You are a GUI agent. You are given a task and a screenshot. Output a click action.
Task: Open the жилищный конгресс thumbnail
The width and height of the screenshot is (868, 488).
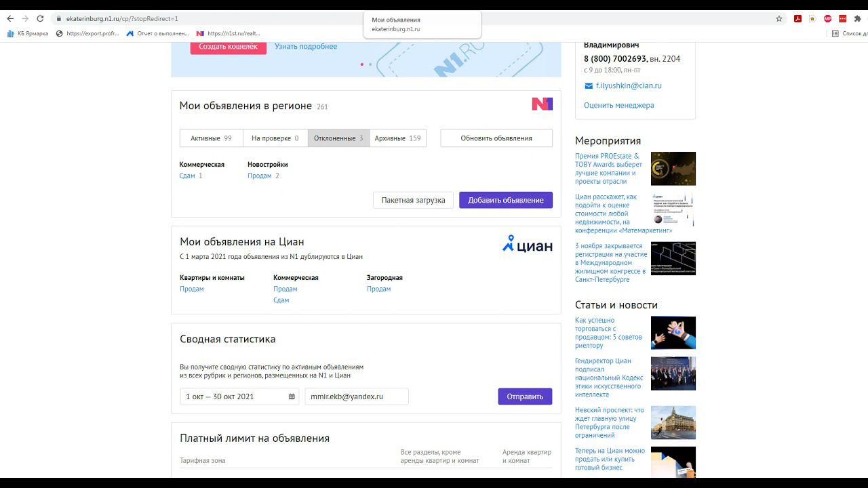[x=673, y=259]
